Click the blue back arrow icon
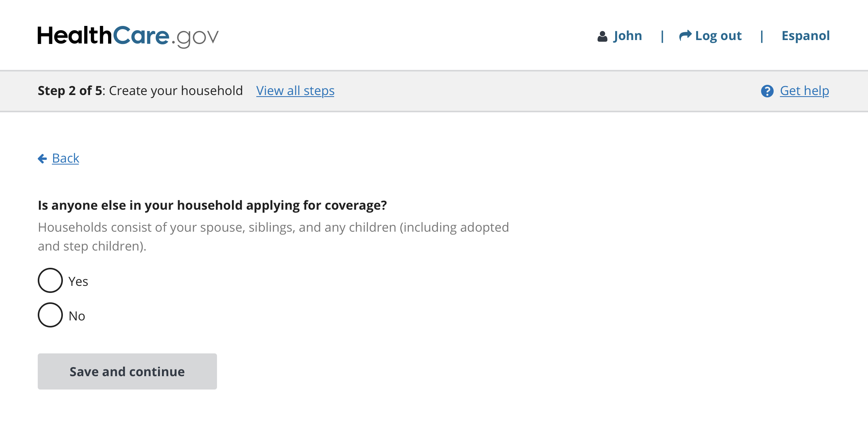 pos(42,159)
